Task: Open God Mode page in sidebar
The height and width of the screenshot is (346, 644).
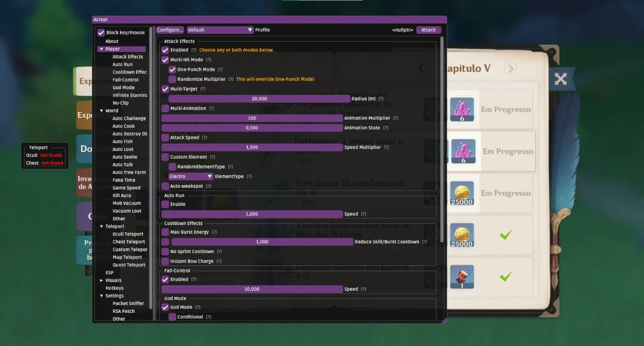Action: (124, 87)
